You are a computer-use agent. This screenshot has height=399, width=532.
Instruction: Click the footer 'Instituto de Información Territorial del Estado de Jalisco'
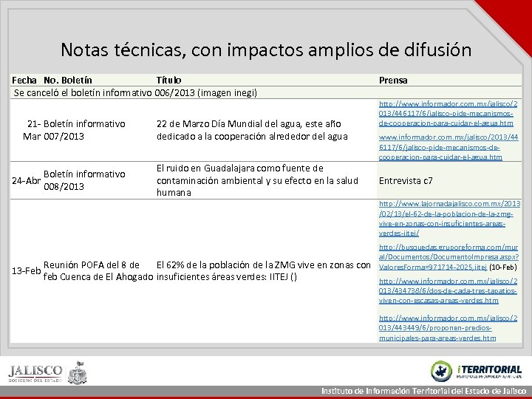pos(424,391)
